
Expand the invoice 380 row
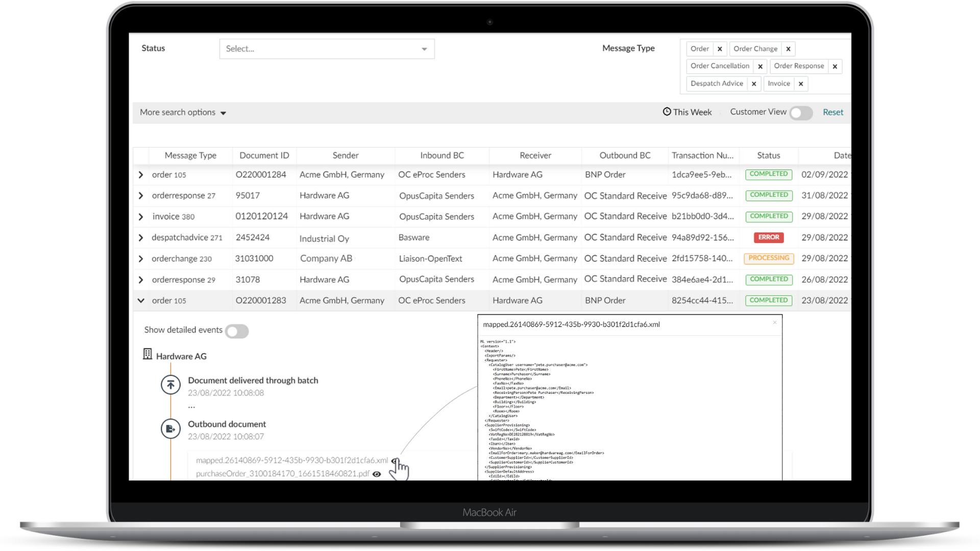(x=141, y=217)
